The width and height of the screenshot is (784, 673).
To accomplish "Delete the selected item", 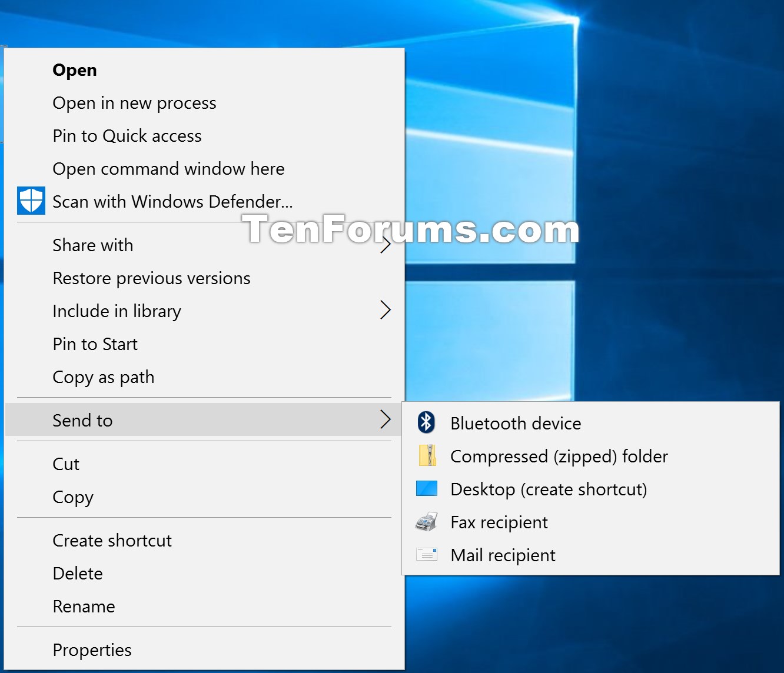I will pyautogui.click(x=77, y=573).
